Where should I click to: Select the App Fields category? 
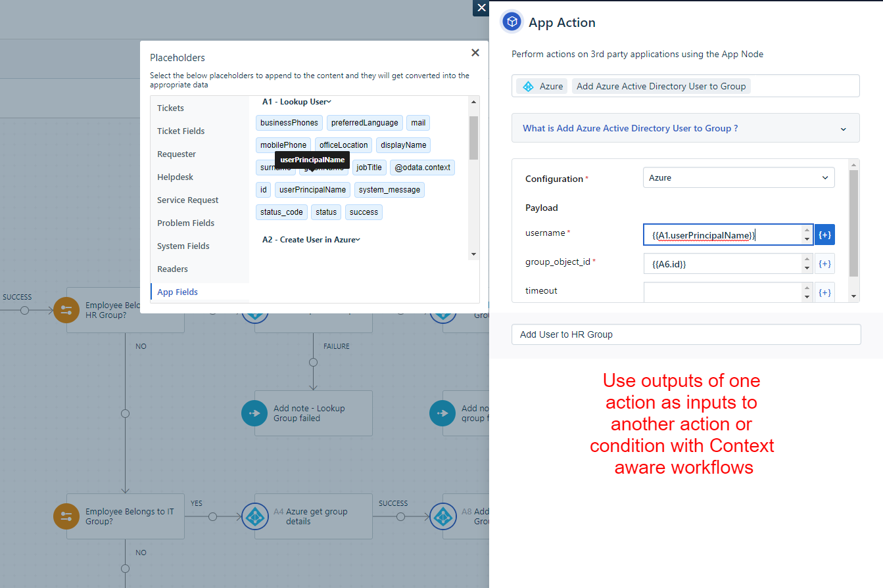(x=200, y=292)
